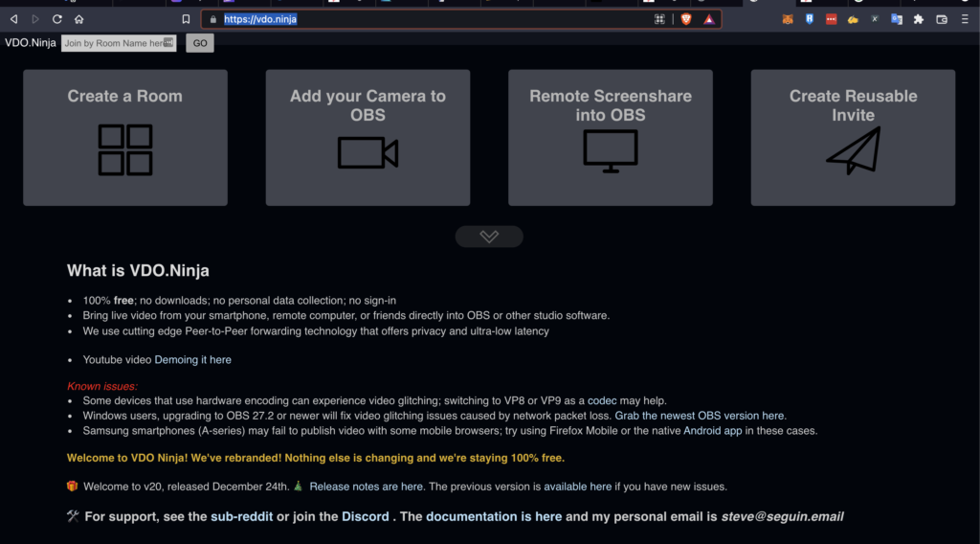Screen dimensions: 980x544
Task: Go to browser home page
Action: (79, 19)
